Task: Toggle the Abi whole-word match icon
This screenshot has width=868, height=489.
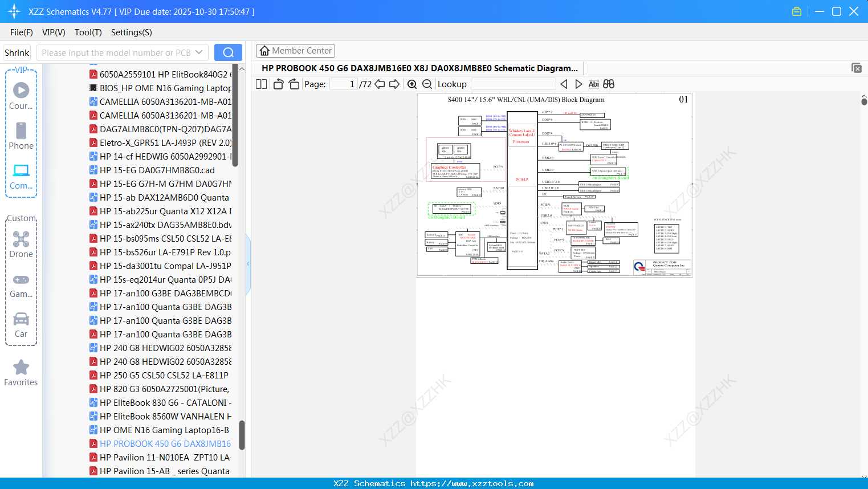Action: 593,84
